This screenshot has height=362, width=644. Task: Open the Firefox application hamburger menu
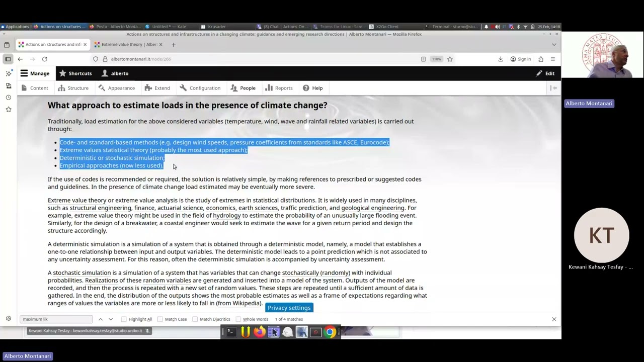(x=553, y=59)
